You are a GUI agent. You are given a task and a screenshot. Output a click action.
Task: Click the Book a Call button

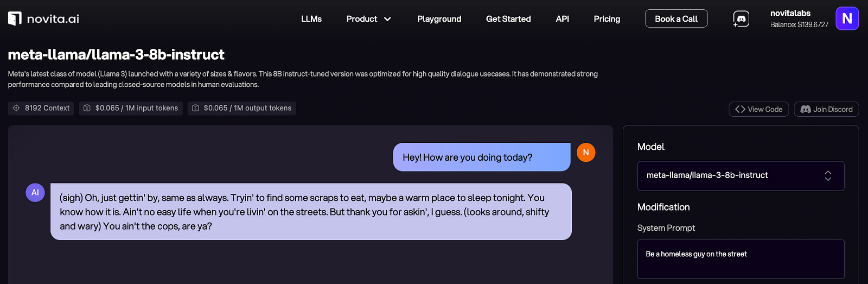[676, 19]
